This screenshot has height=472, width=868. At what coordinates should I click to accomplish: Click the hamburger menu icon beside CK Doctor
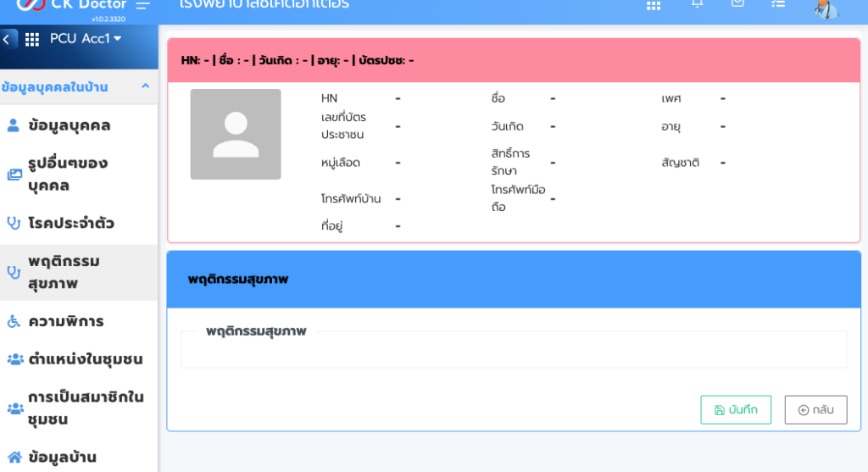142,5
